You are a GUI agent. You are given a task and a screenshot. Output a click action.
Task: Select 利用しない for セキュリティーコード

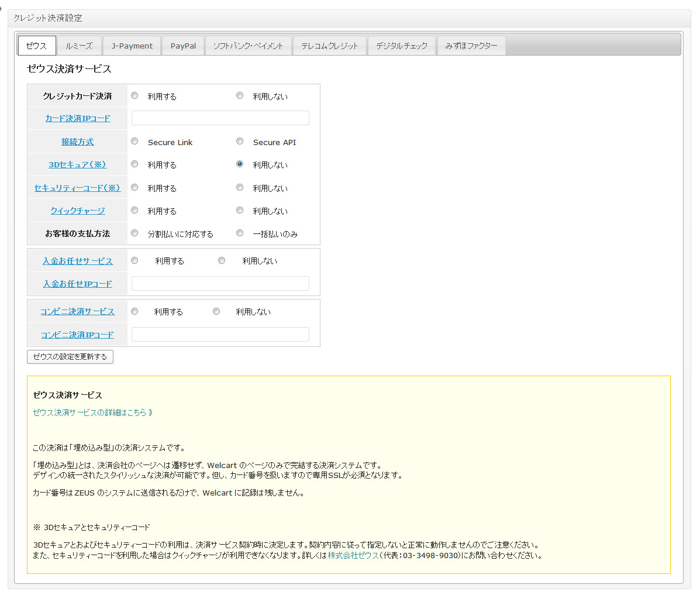click(x=240, y=188)
